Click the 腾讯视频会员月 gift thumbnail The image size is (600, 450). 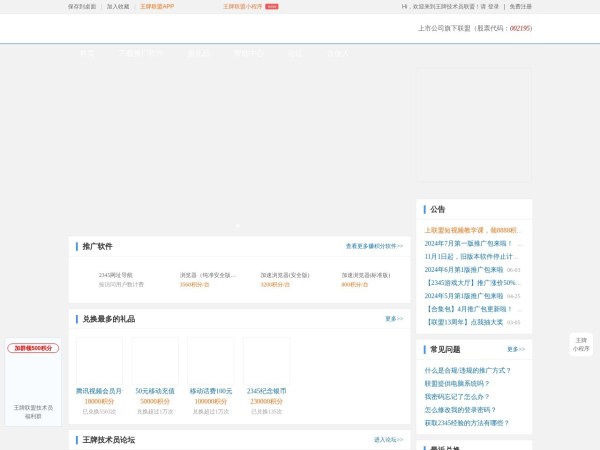(99, 361)
